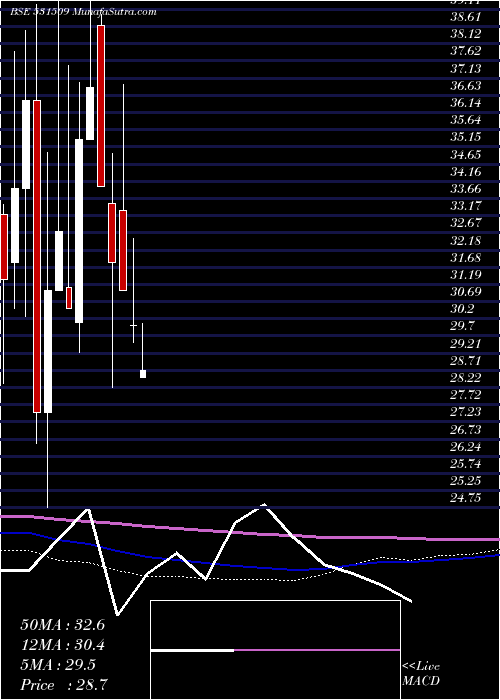The width and height of the screenshot is (500, 700).
Task: Select the 29.7 price axis label
Action: [x=462, y=326]
